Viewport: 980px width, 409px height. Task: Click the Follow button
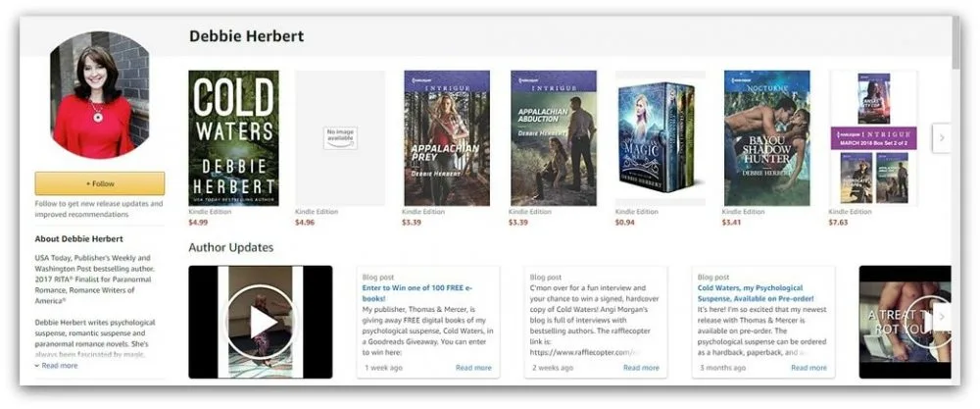coord(100,183)
